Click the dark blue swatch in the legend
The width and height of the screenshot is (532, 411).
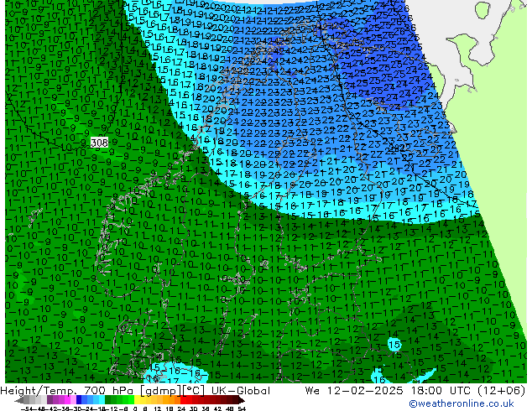coord(79,400)
